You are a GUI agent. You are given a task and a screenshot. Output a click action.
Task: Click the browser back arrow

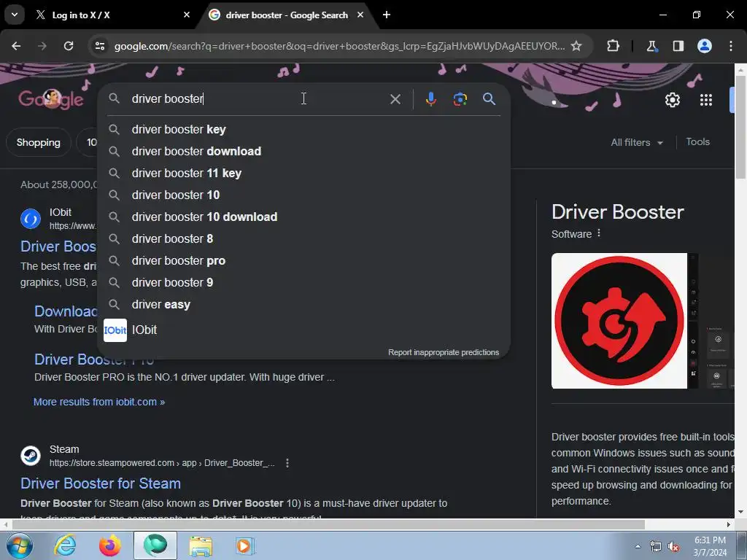(16, 46)
